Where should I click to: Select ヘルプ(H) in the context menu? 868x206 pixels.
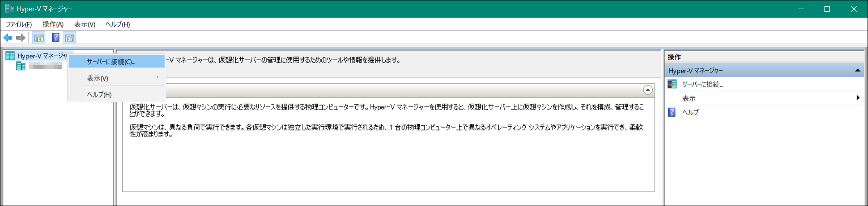[x=116, y=94]
